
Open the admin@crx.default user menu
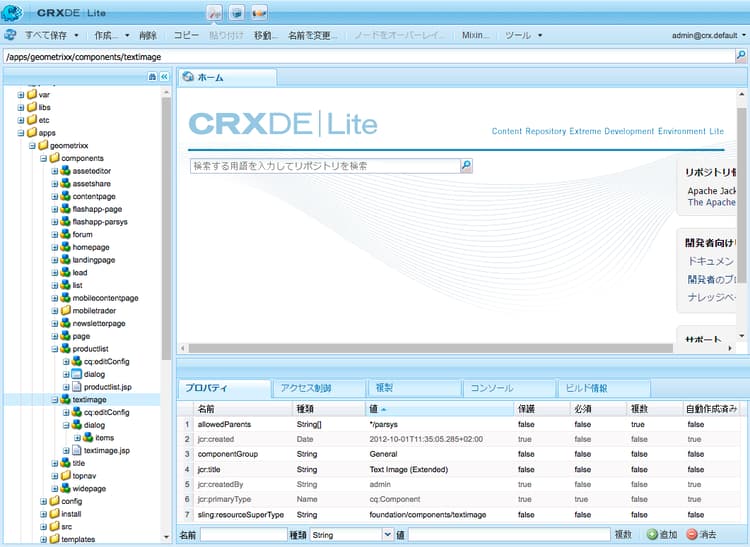[708, 35]
